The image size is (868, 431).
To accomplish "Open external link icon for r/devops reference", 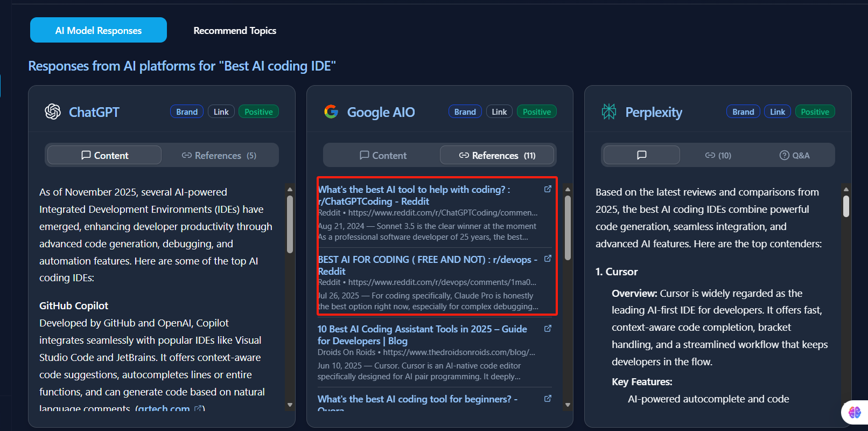I will (x=548, y=259).
